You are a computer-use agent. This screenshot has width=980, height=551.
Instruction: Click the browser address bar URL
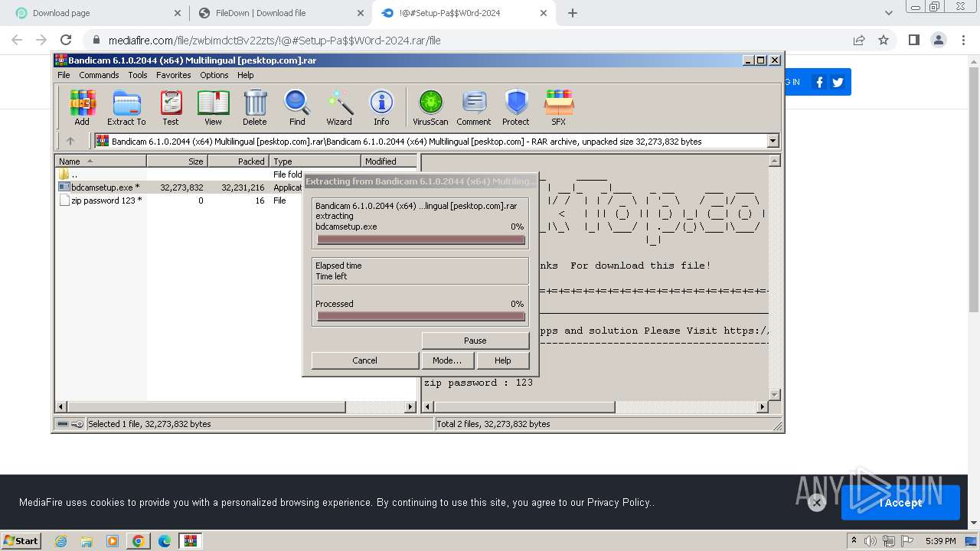tap(274, 41)
